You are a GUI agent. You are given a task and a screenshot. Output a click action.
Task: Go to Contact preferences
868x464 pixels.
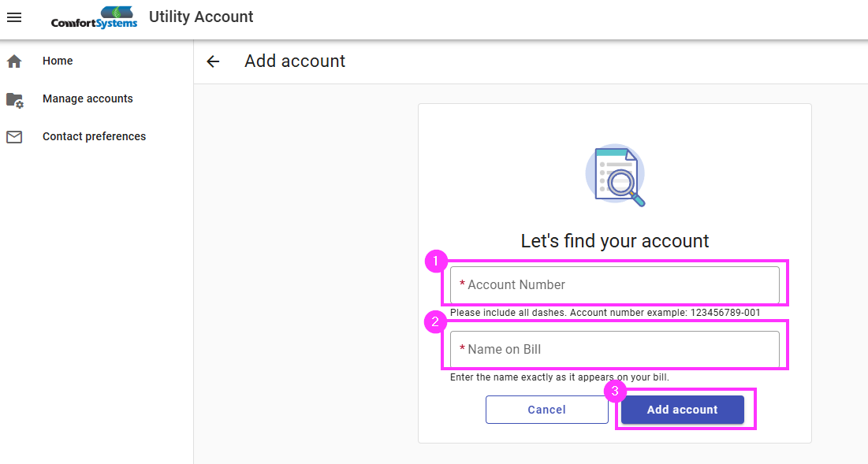94,136
